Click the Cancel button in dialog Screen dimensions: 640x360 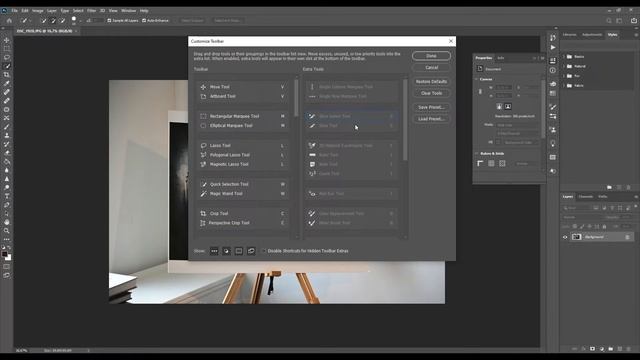[x=431, y=68]
